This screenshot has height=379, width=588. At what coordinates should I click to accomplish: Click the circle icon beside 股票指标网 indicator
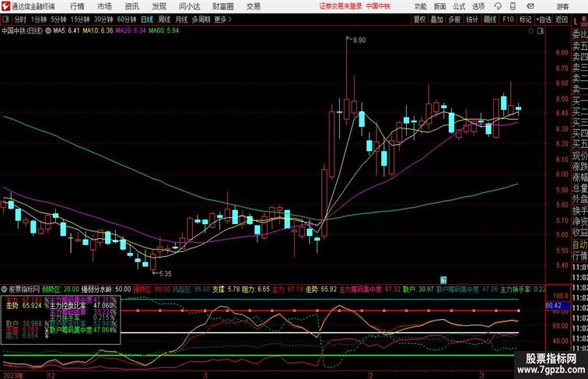tap(5, 290)
